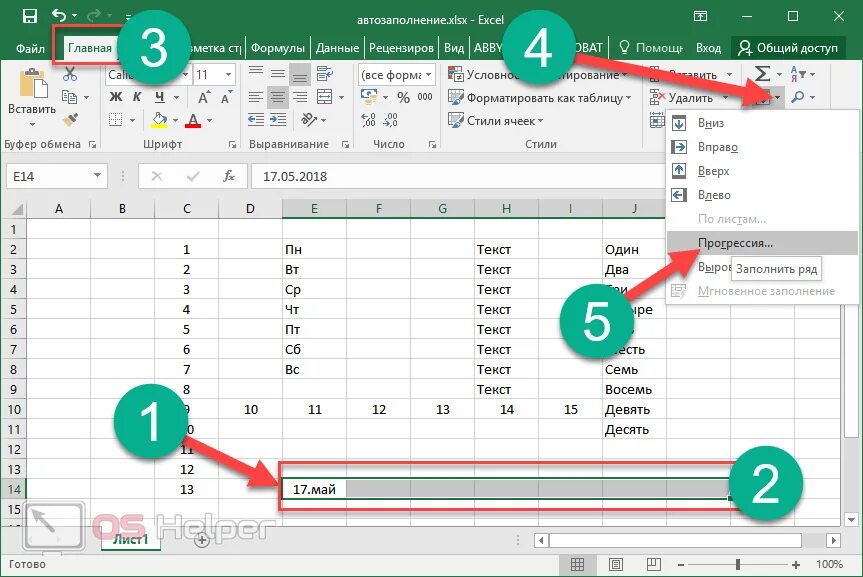The image size is (863, 577).
Task: Click the Cut scissors icon
Action: (70, 74)
